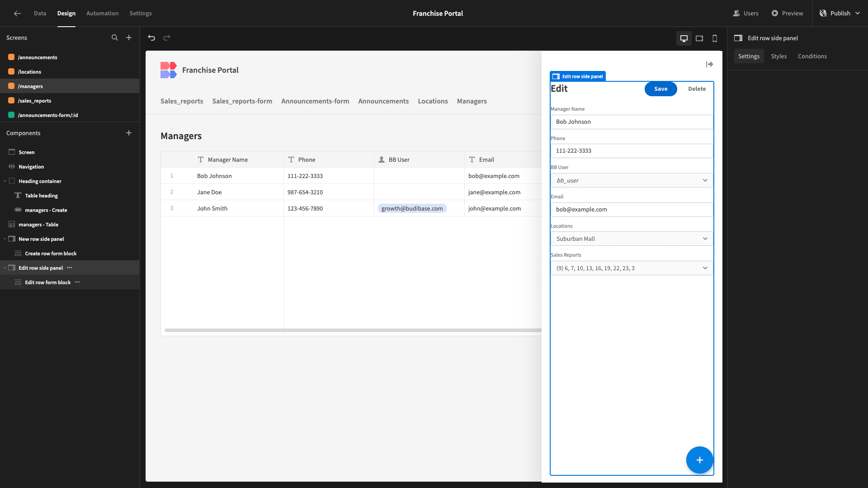Click the Franchise Portal logo
868x488 pixels.
tap(169, 70)
